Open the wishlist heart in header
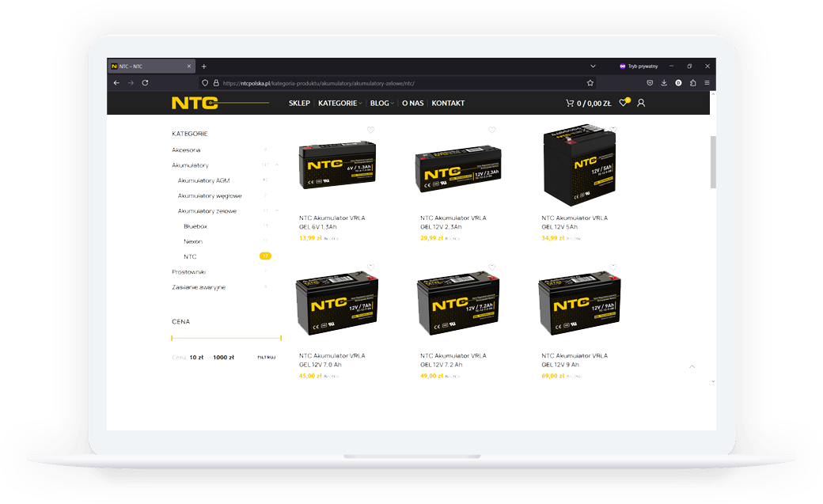Image resolution: width=823 pixels, height=504 pixels. pyautogui.click(x=624, y=103)
